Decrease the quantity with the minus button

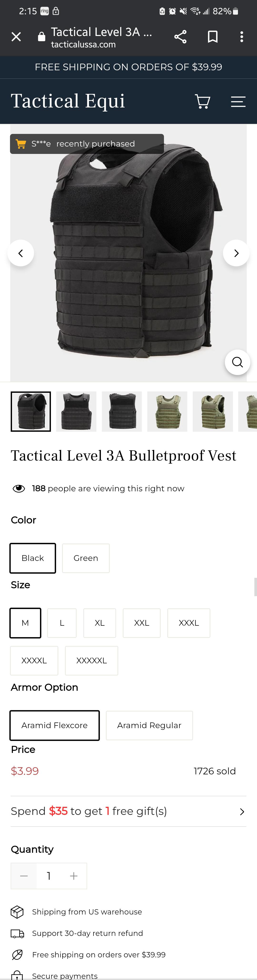tap(24, 876)
